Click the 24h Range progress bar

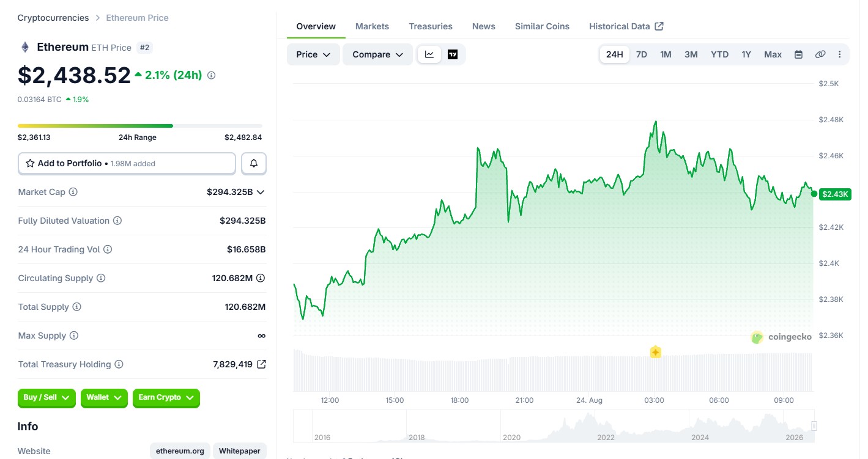tap(140, 126)
